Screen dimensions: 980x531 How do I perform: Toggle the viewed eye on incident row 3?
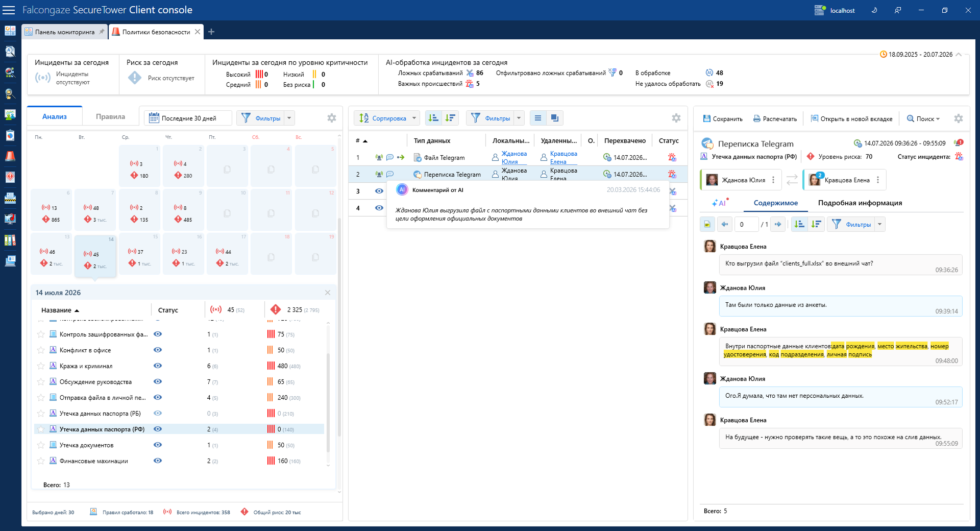coord(379,191)
